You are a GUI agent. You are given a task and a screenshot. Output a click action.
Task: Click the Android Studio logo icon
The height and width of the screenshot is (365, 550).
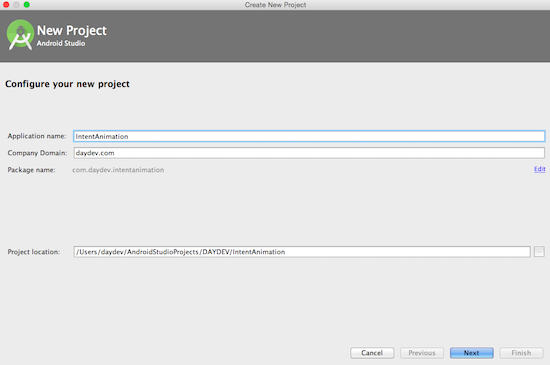click(20, 35)
